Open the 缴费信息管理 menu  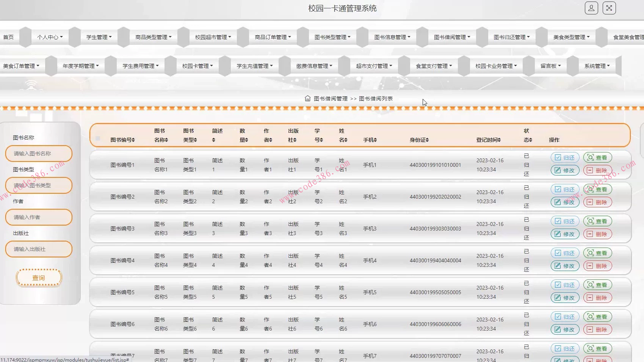(314, 66)
